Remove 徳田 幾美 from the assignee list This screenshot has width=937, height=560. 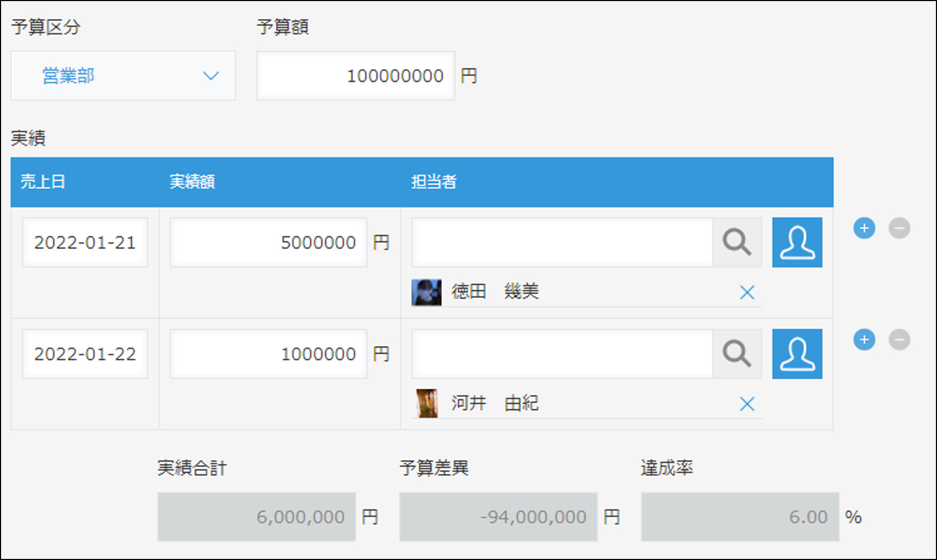pos(747,292)
